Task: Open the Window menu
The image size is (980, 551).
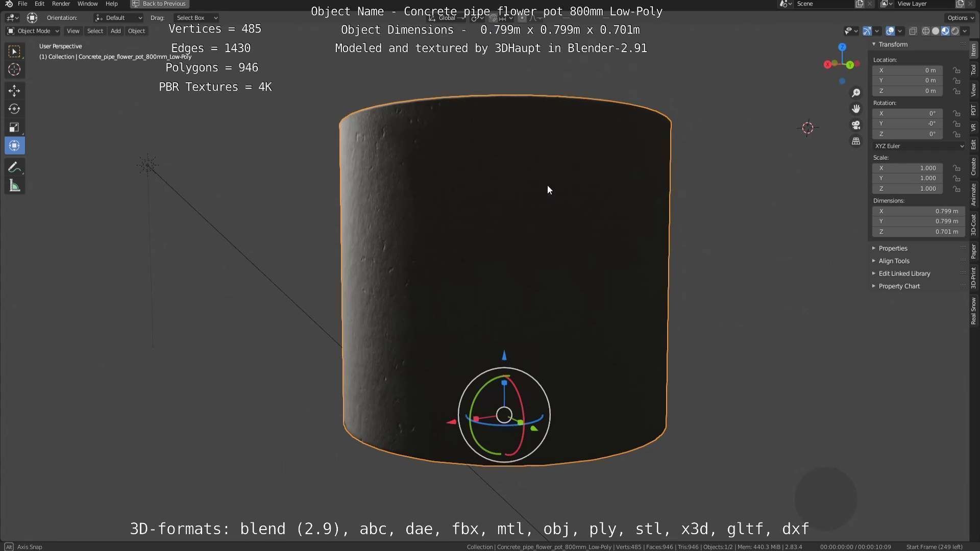Action: (87, 4)
